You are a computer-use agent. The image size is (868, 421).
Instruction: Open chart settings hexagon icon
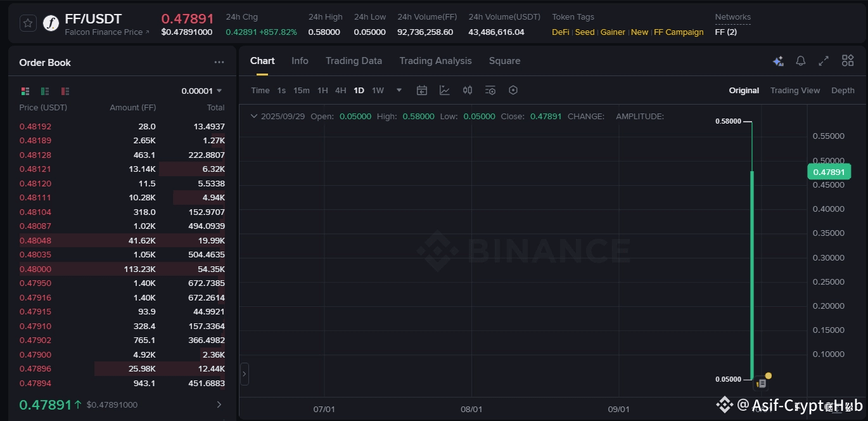click(x=513, y=90)
